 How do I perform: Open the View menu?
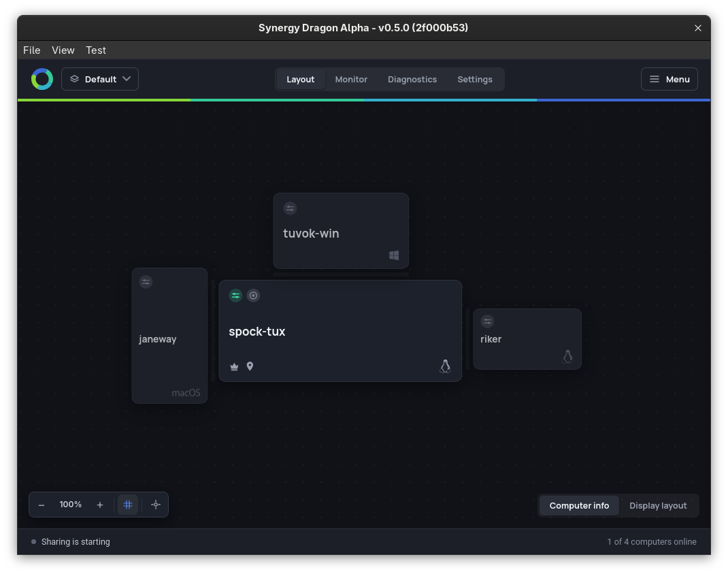63,50
